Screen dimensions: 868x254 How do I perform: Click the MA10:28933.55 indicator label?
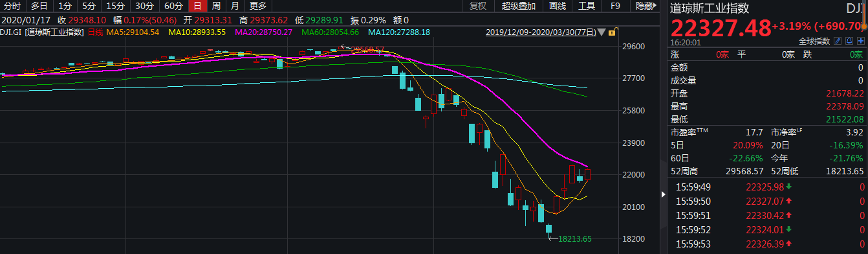(197, 32)
